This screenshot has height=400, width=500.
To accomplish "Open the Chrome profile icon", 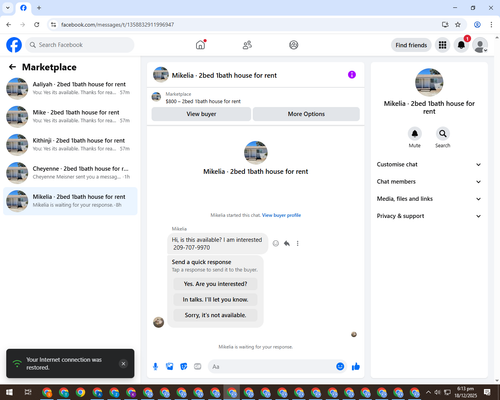I will 477,24.
